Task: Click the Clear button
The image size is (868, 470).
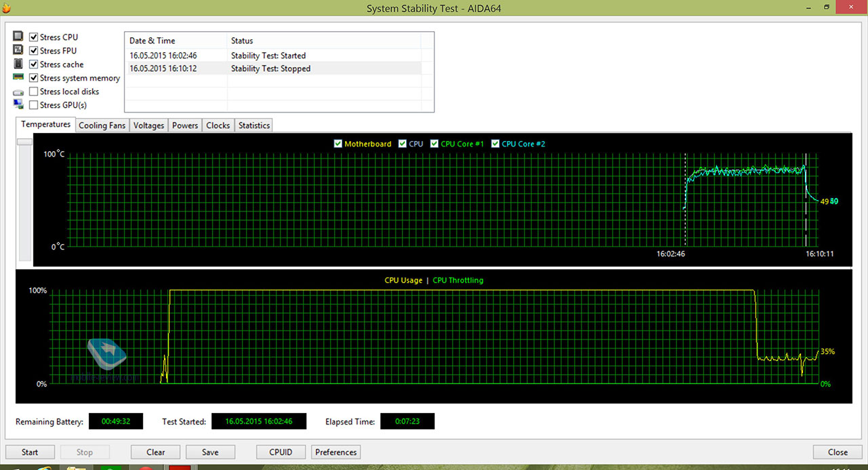Action: coord(156,452)
